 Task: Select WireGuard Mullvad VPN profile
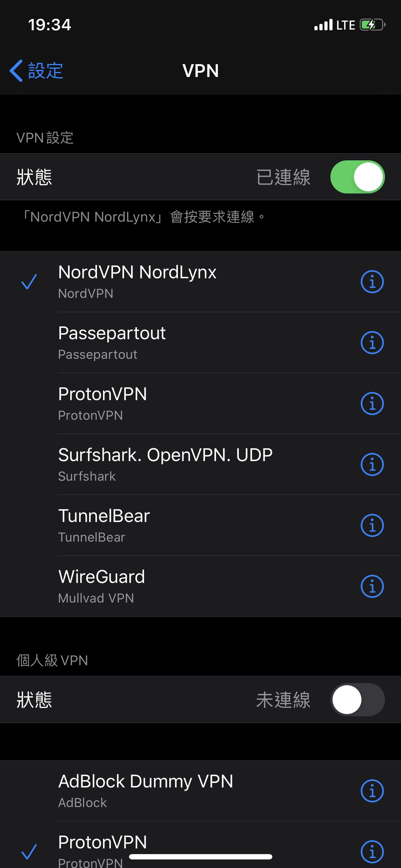pos(200,587)
